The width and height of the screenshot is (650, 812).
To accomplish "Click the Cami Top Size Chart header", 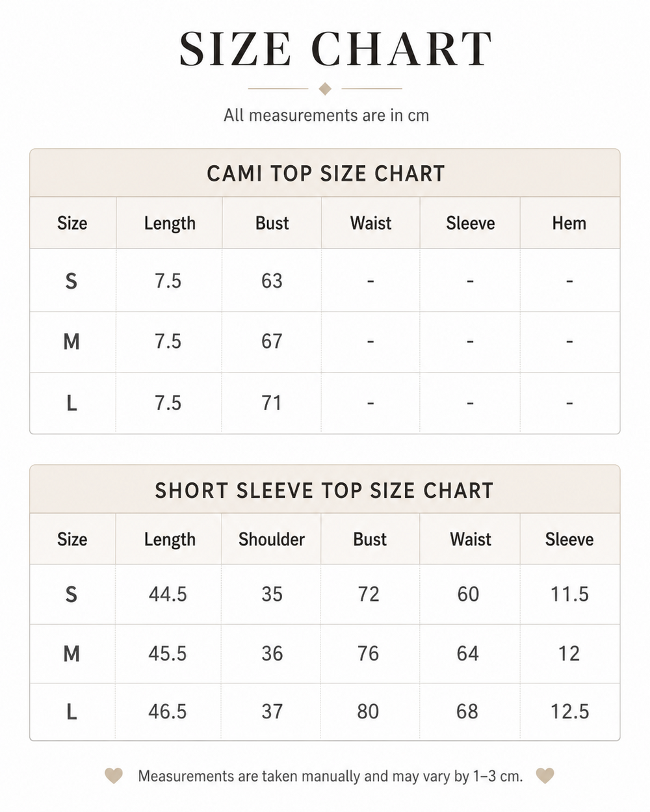I will pos(326,174).
